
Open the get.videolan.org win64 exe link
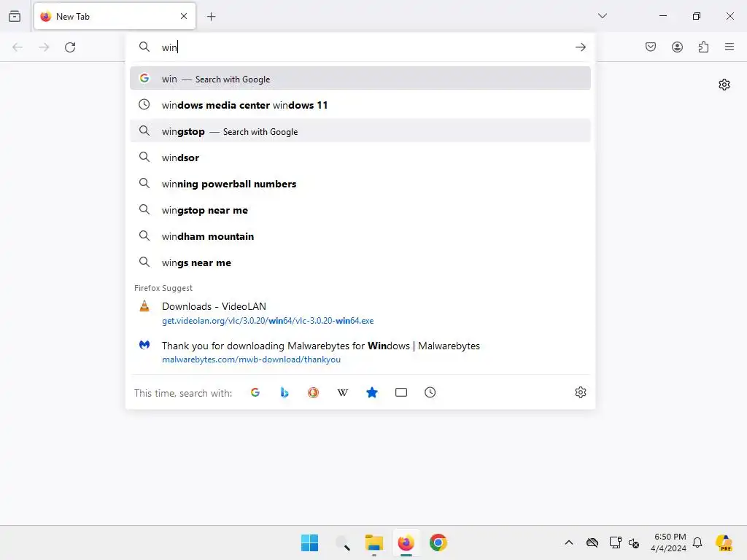[268, 321]
